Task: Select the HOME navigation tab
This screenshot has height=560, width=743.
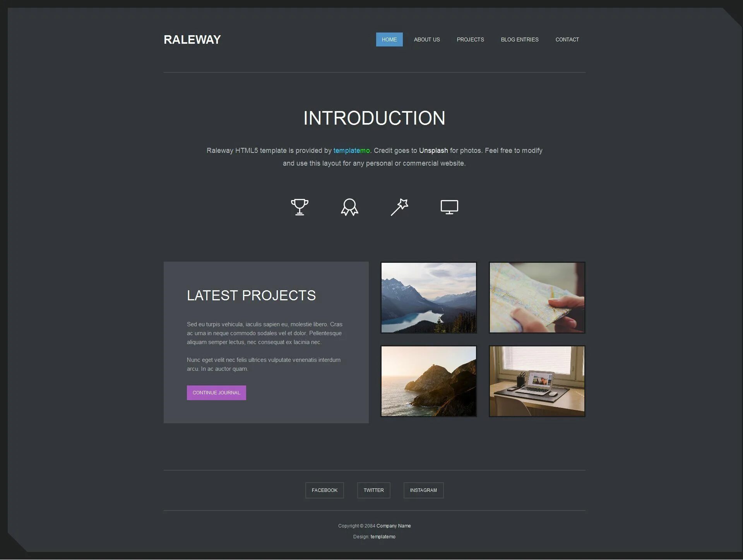Action: click(389, 39)
